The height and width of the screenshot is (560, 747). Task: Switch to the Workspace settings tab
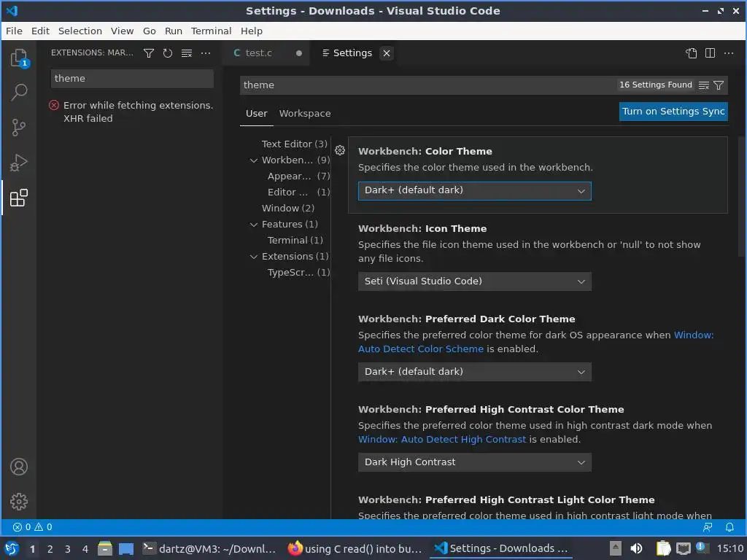[x=305, y=114]
